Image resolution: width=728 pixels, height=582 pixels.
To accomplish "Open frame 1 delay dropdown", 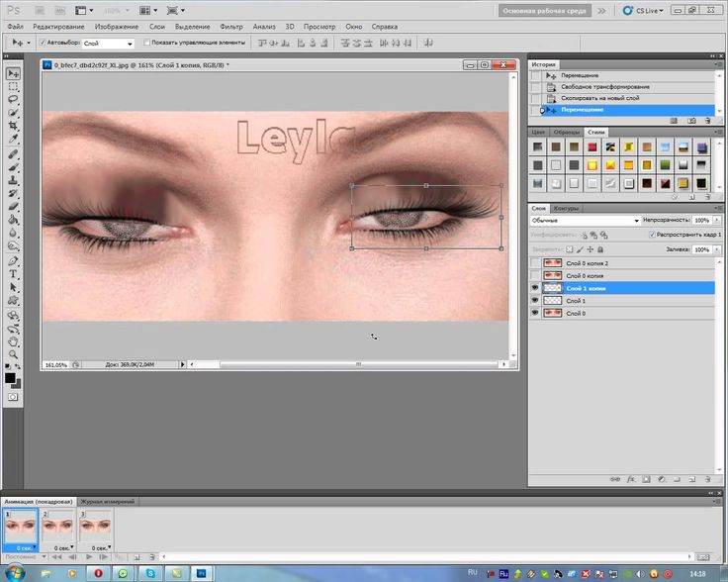I will (x=35, y=547).
